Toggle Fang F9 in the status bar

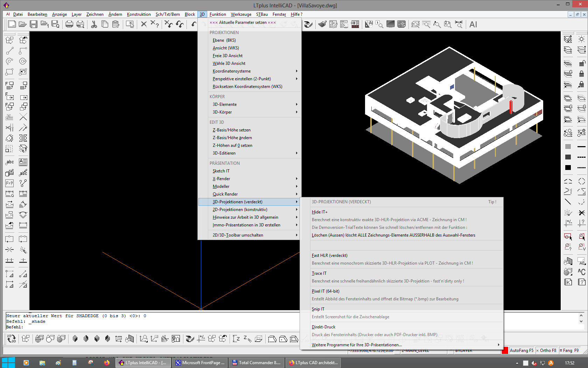pos(569,350)
